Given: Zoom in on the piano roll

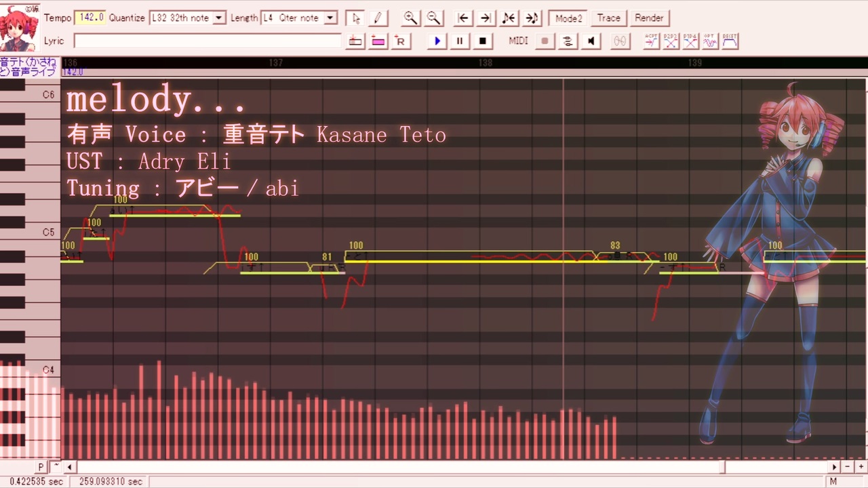Looking at the screenshot, I should coord(410,18).
